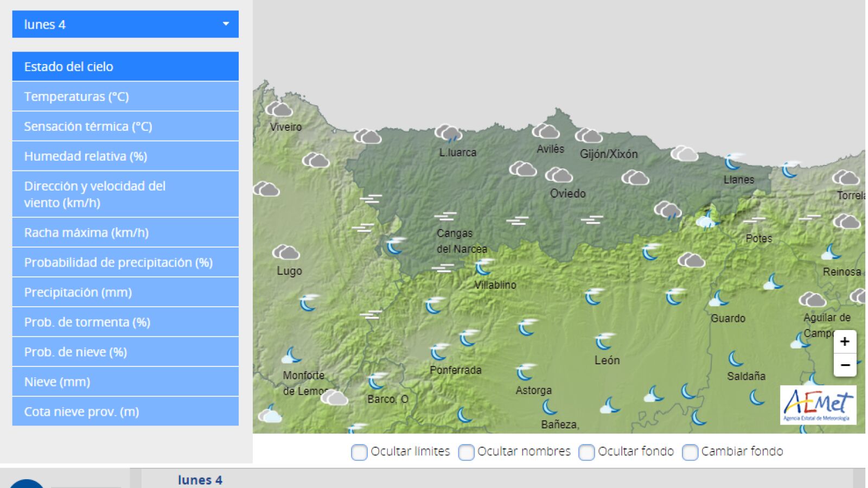
Task: Select Temperaturas (°C) from the menu
Action: pos(125,97)
